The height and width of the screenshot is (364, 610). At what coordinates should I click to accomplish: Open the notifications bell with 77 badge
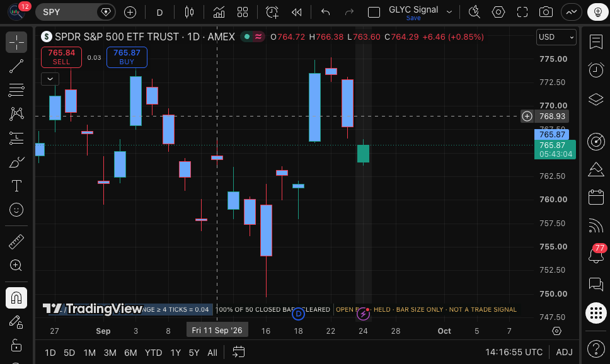tap(596, 254)
